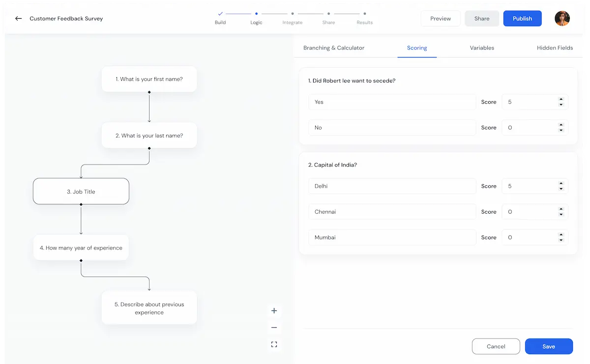Screen dimensions: 590x364
Task: Jump to the Integrate step
Action: pos(293,18)
